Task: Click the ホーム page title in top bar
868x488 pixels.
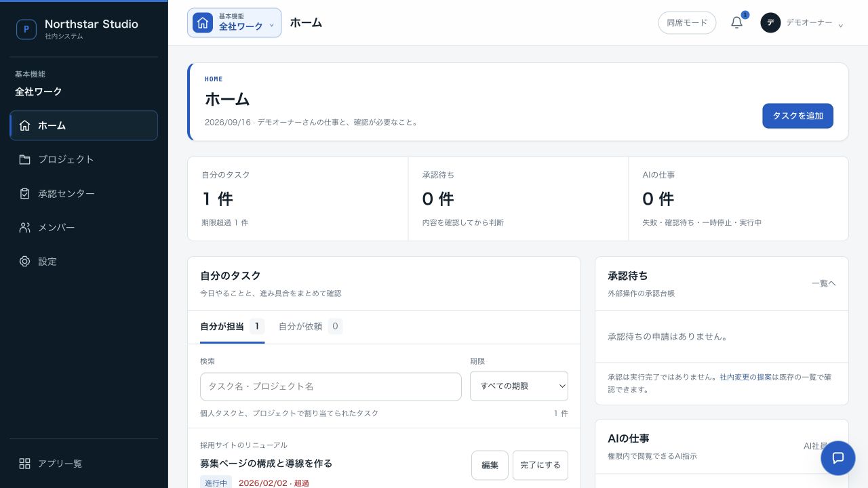Action: coord(306,22)
